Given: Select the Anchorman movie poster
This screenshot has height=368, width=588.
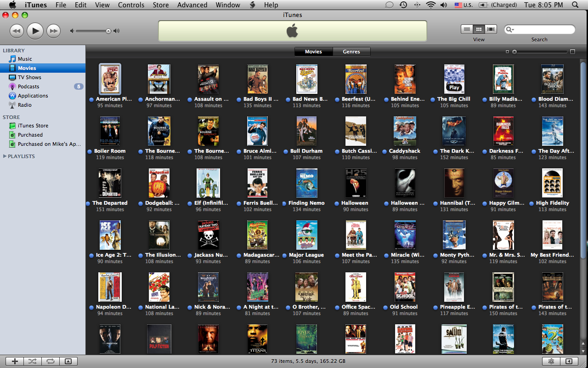Looking at the screenshot, I should 159,79.
